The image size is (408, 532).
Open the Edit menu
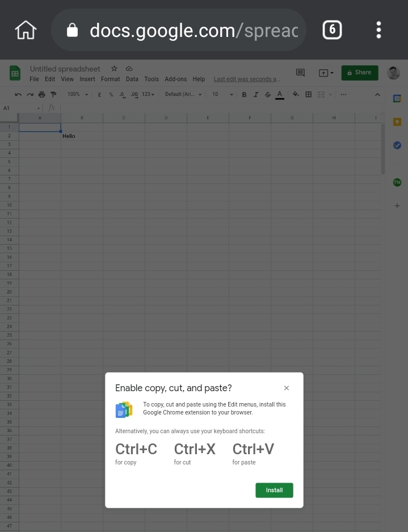(x=50, y=79)
